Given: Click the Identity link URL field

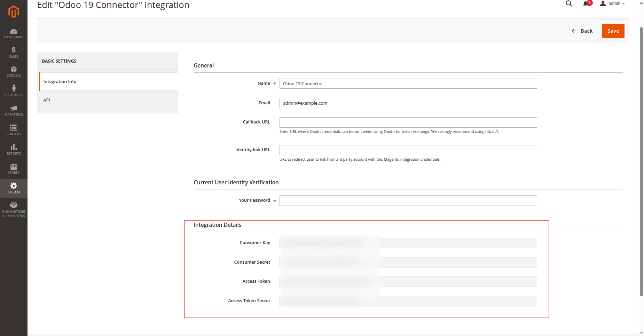Looking at the screenshot, I should (x=408, y=150).
